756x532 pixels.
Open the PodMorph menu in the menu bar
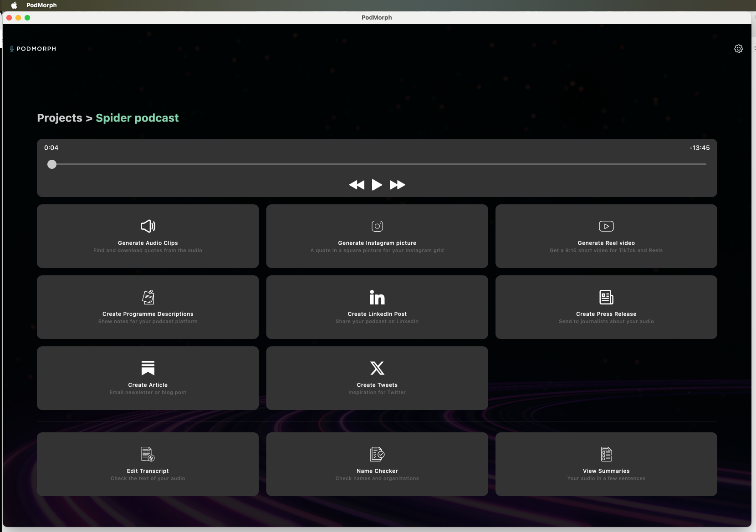41,5
